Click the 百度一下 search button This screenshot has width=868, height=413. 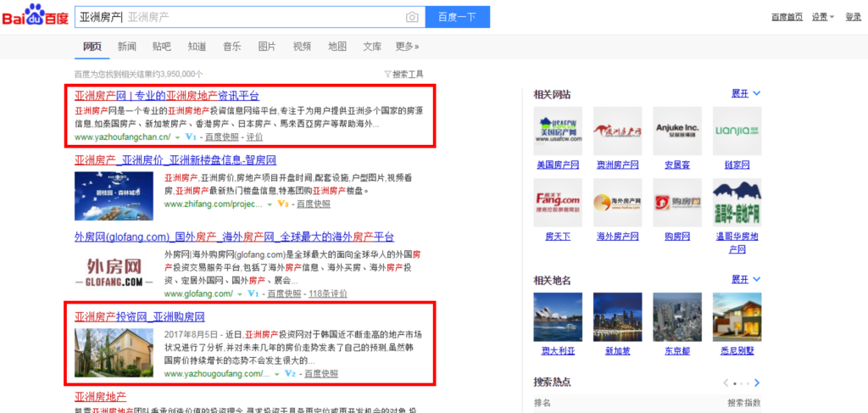(x=458, y=17)
